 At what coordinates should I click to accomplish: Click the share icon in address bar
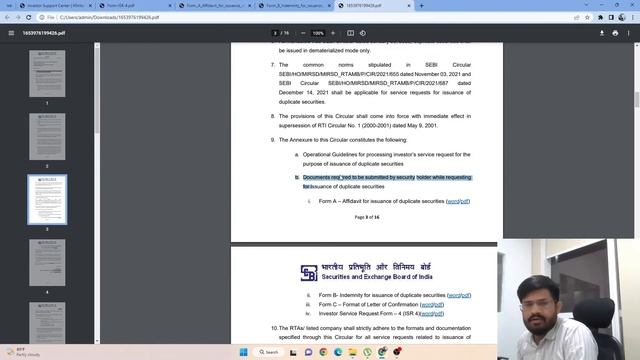[x=576, y=18]
